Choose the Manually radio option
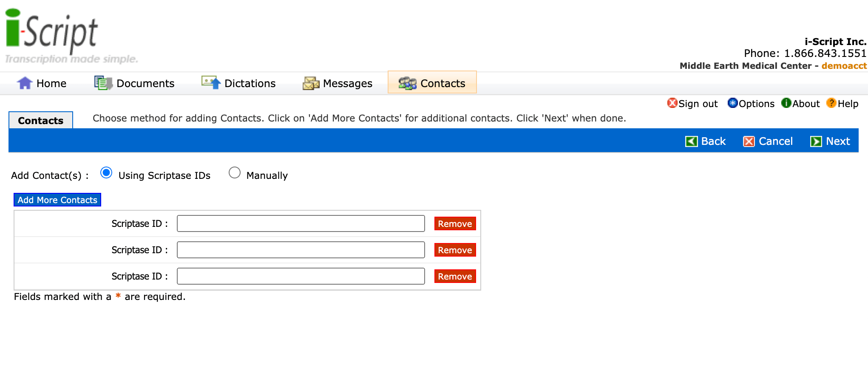868x390 pixels. point(235,173)
